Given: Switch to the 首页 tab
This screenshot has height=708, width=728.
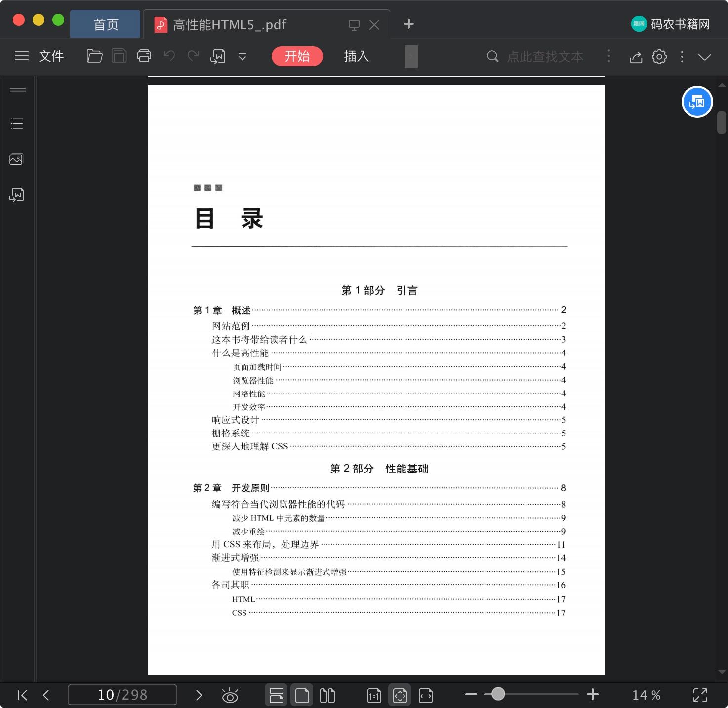Looking at the screenshot, I should [106, 24].
